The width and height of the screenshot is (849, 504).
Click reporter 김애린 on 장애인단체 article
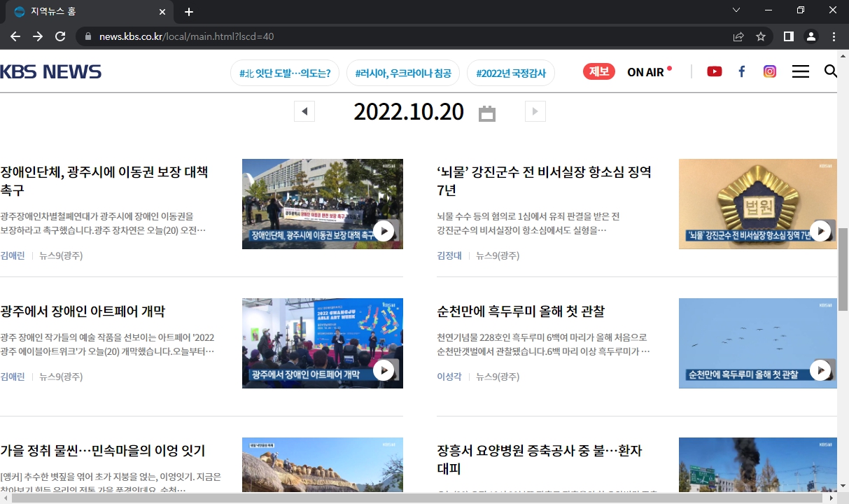pos(12,255)
